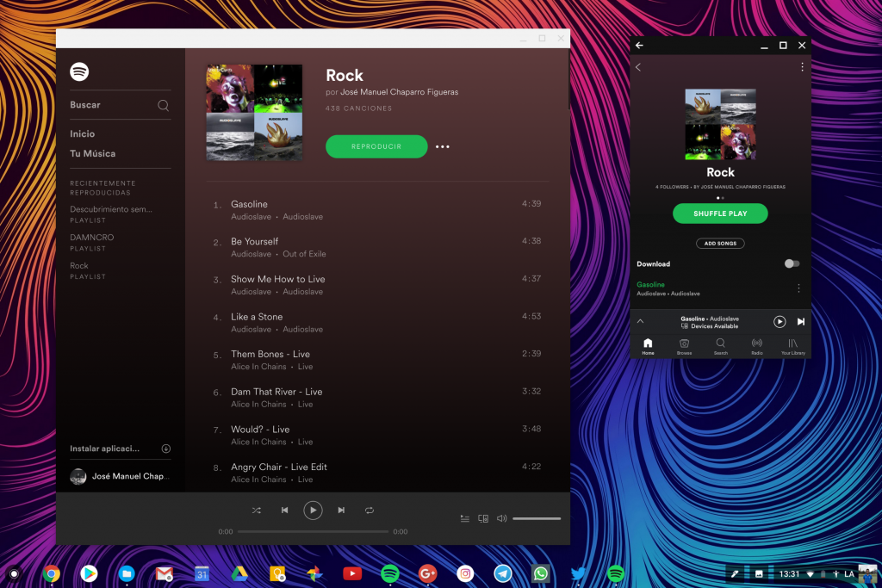Mute with the speaker volume icon
This screenshot has height=588, width=882.
point(502,518)
